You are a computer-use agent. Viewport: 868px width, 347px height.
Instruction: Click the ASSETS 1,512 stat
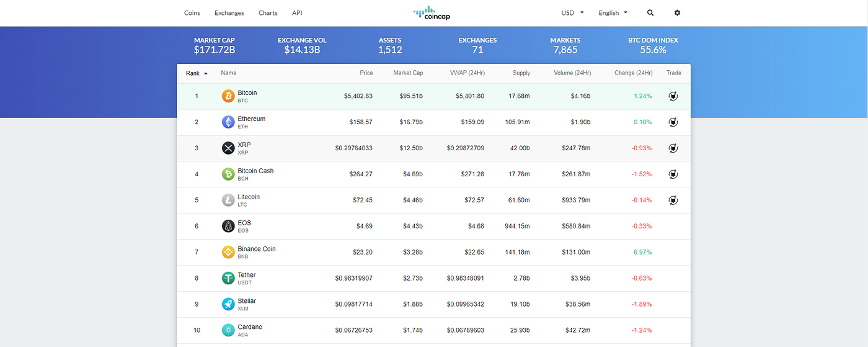pyautogui.click(x=390, y=45)
